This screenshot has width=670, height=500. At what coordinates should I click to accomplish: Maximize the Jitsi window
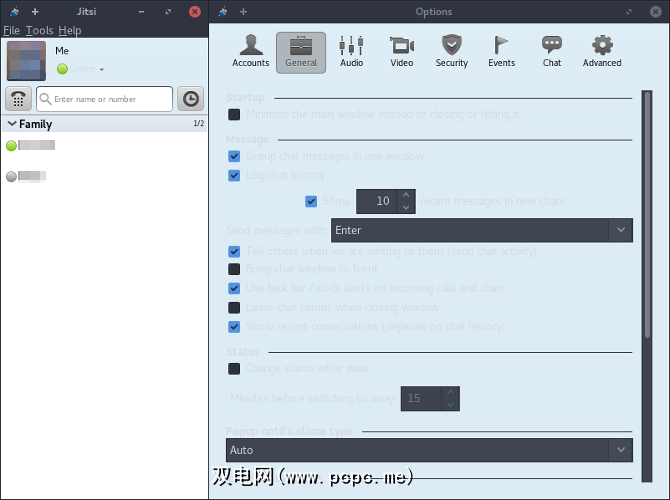(x=168, y=12)
